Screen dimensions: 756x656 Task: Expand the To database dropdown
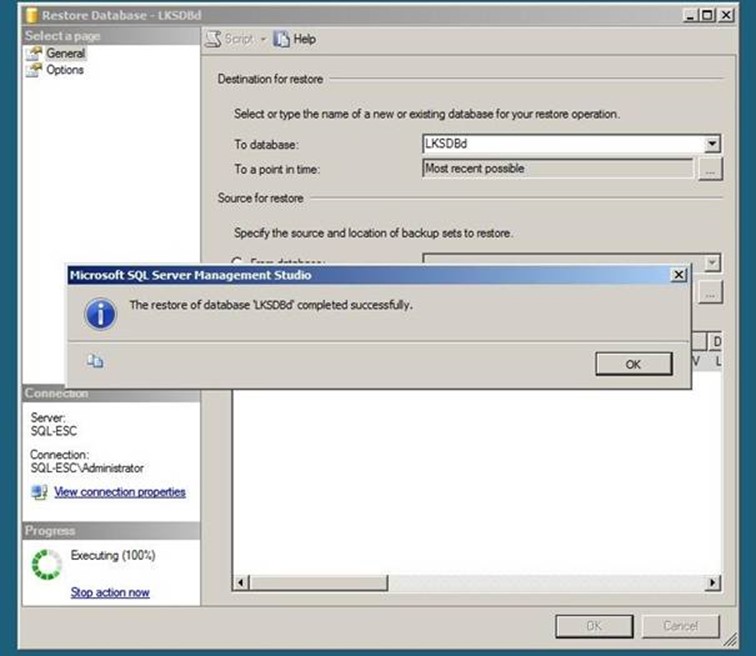713,143
